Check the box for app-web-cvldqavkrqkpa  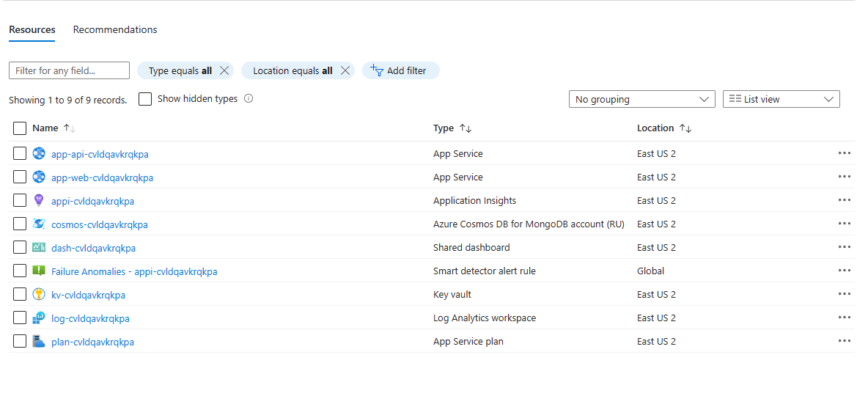(20, 177)
